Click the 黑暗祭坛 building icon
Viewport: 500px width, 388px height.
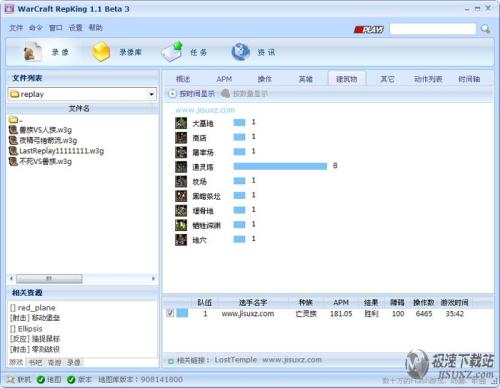[x=181, y=196]
